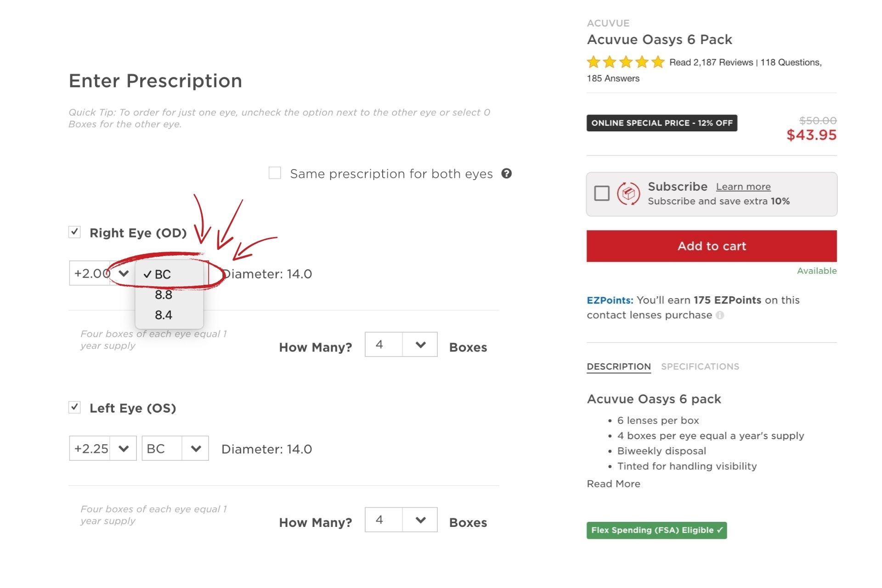
Task: Expand left eye BC dropdown
Action: tap(175, 448)
